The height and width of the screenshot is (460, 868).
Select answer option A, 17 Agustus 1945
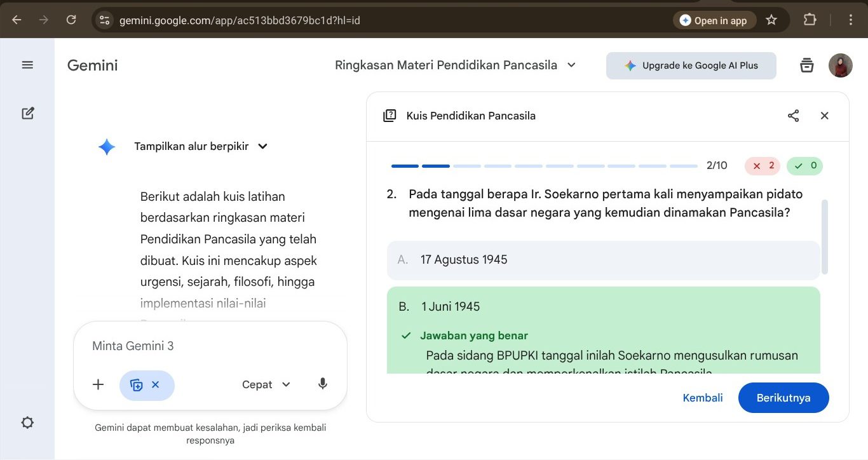pos(602,260)
